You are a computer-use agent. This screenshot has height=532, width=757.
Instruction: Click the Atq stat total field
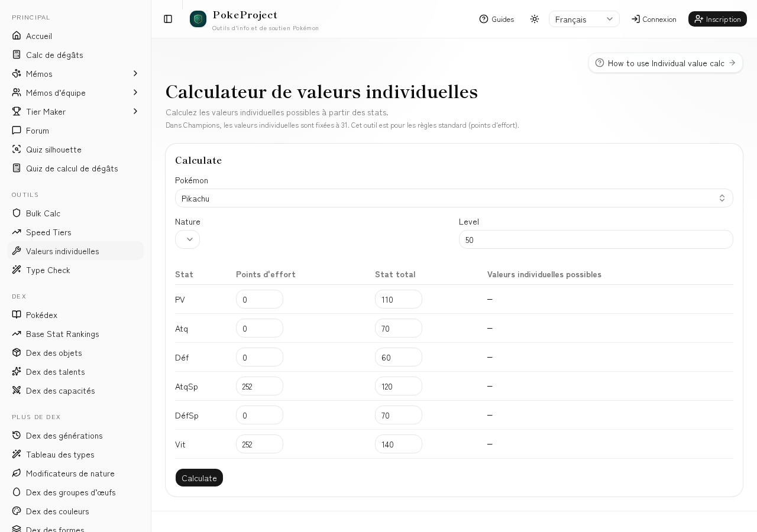click(x=399, y=328)
